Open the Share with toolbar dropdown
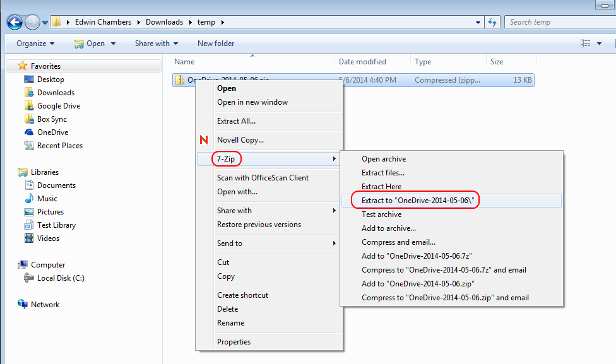 [156, 43]
